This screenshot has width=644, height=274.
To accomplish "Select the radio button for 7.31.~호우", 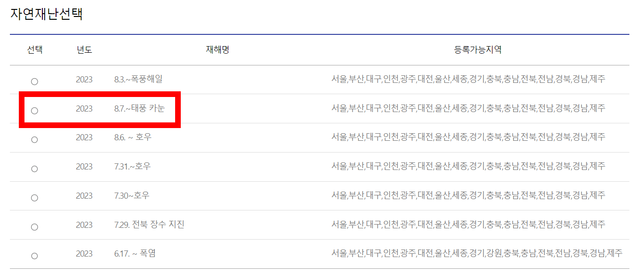I will point(34,167).
